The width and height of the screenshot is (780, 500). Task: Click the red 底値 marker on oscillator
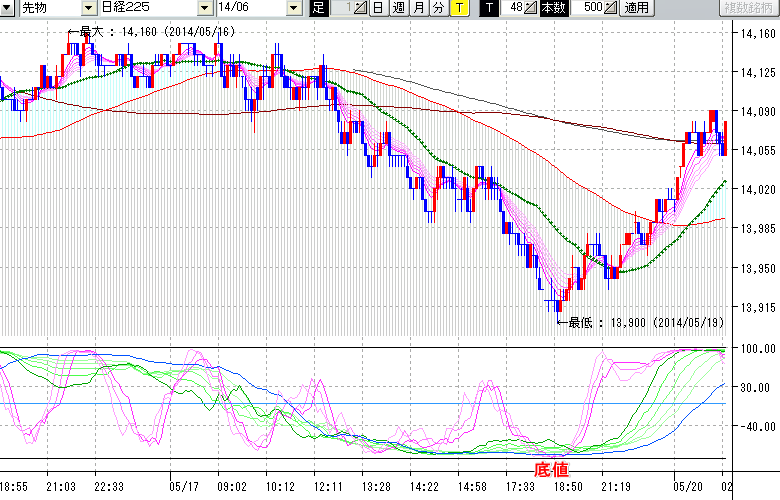point(551,468)
